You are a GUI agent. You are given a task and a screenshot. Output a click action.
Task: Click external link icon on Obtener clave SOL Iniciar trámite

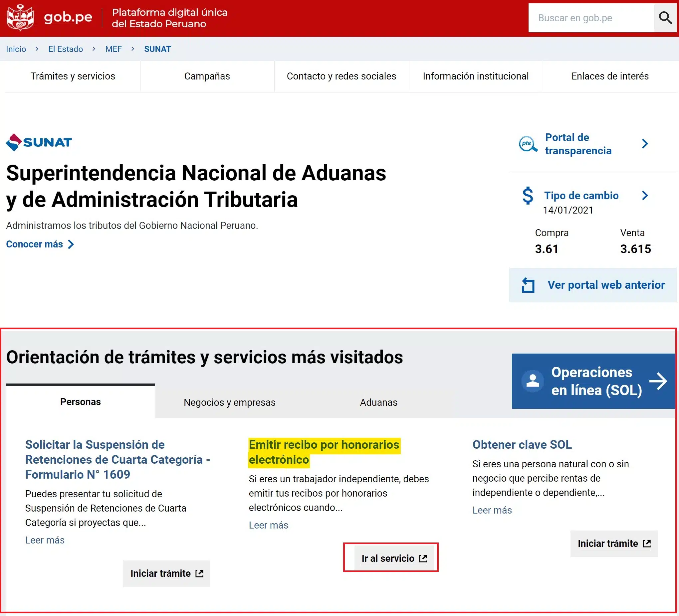pyautogui.click(x=647, y=543)
